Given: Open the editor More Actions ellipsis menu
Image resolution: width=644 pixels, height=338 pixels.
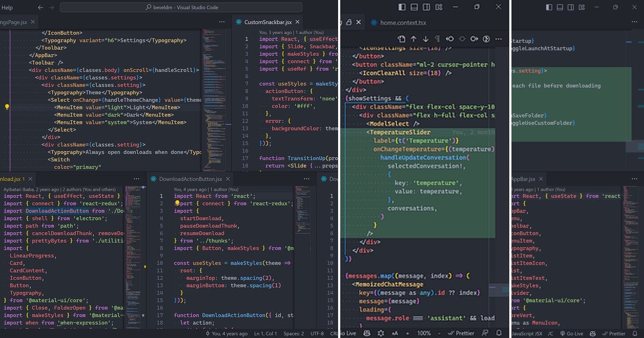Looking at the screenshot, I should coord(222,21).
